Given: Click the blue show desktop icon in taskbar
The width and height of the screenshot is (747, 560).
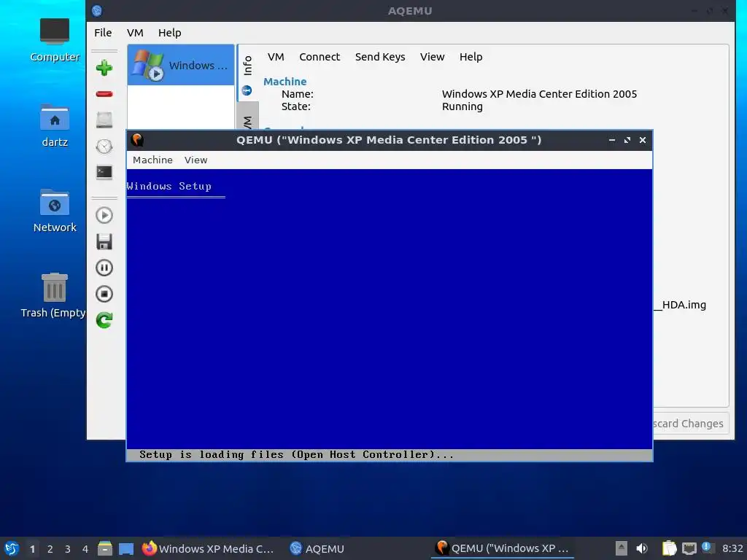Looking at the screenshot, I should tap(126, 548).
